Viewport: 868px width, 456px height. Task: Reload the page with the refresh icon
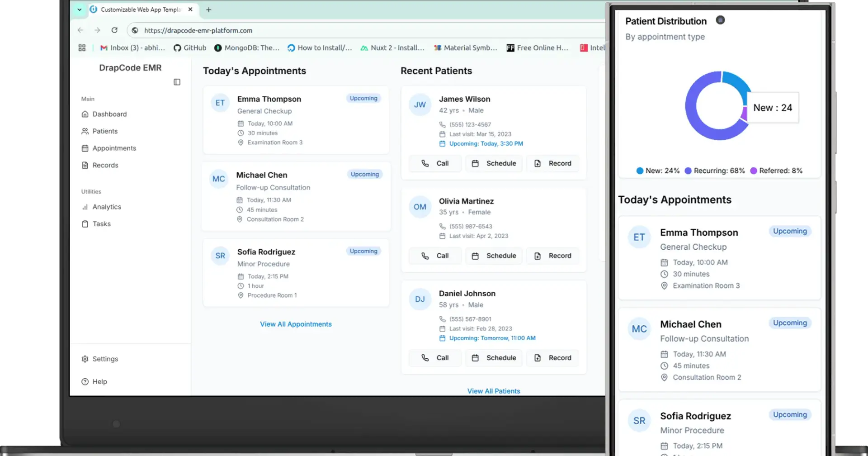(114, 30)
